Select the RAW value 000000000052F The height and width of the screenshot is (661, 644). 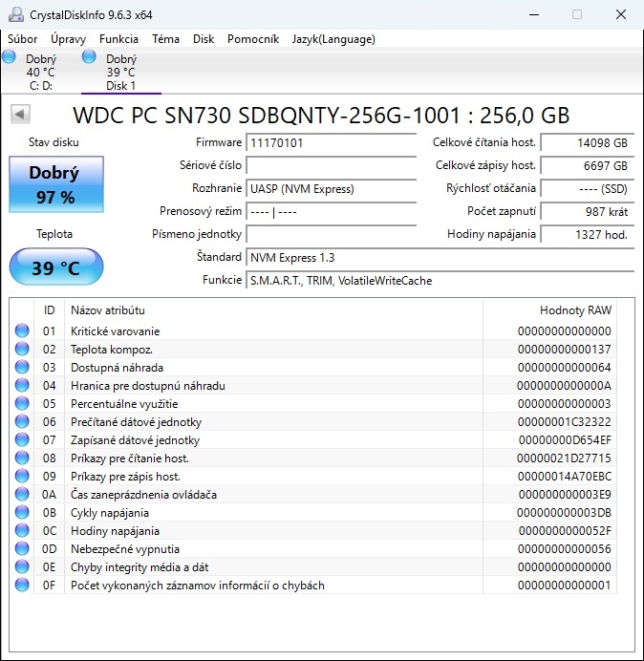(x=565, y=531)
